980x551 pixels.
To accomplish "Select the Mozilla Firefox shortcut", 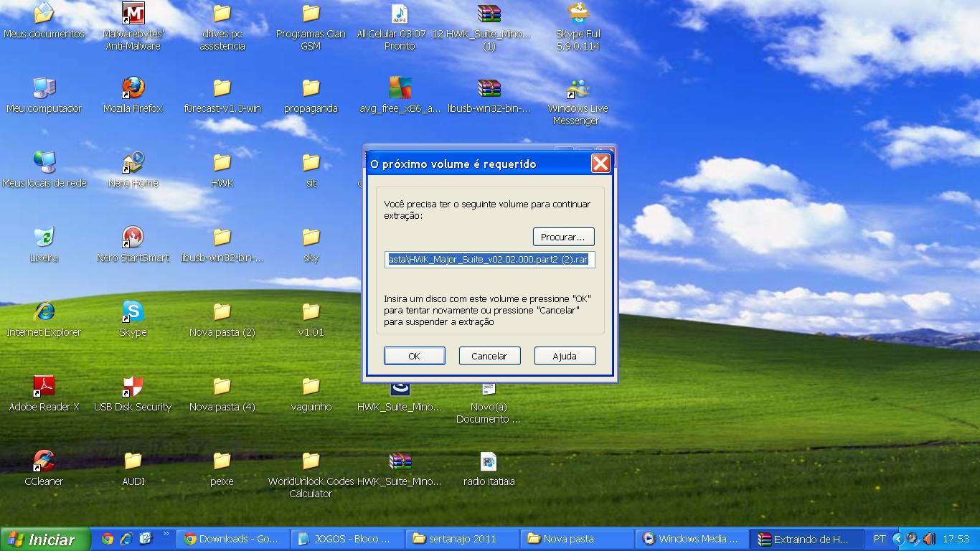I will 133,95.
